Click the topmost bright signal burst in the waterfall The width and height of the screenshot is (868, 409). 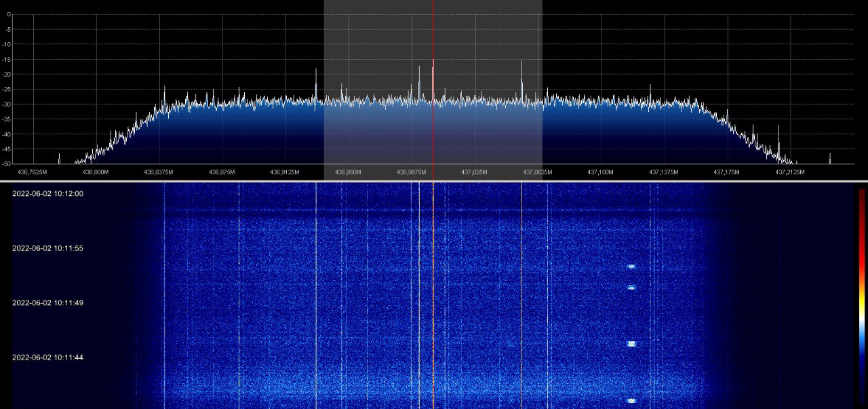[631, 267]
